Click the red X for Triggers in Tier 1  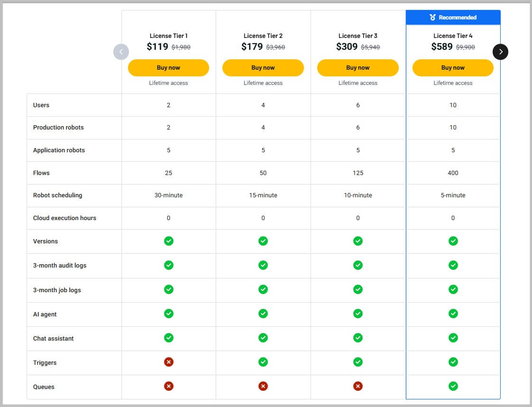click(168, 361)
